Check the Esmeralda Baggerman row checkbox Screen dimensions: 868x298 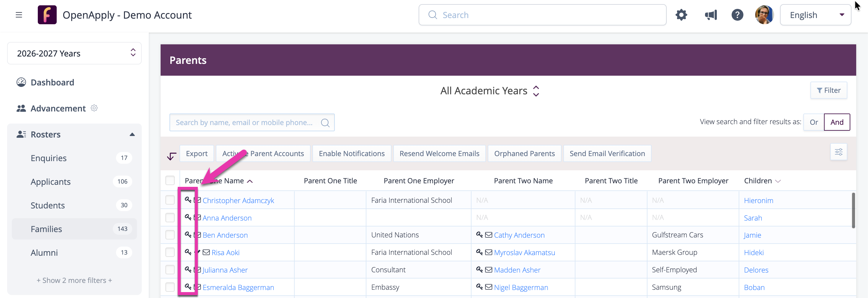click(x=170, y=287)
